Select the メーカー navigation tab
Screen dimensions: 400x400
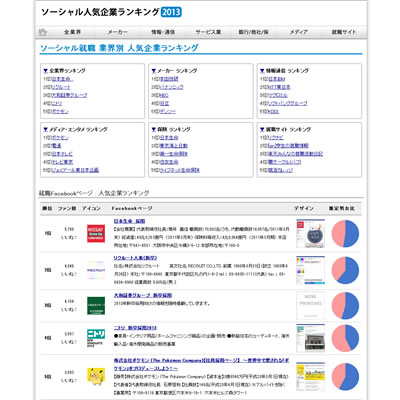(x=118, y=32)
